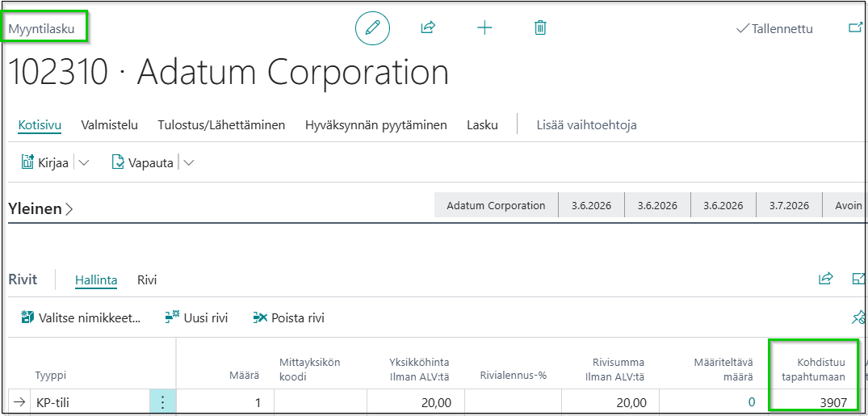Viewport: 868px width, 416px height.
Task: Click the share icon in Rivit section
Action: coord(825,279)
